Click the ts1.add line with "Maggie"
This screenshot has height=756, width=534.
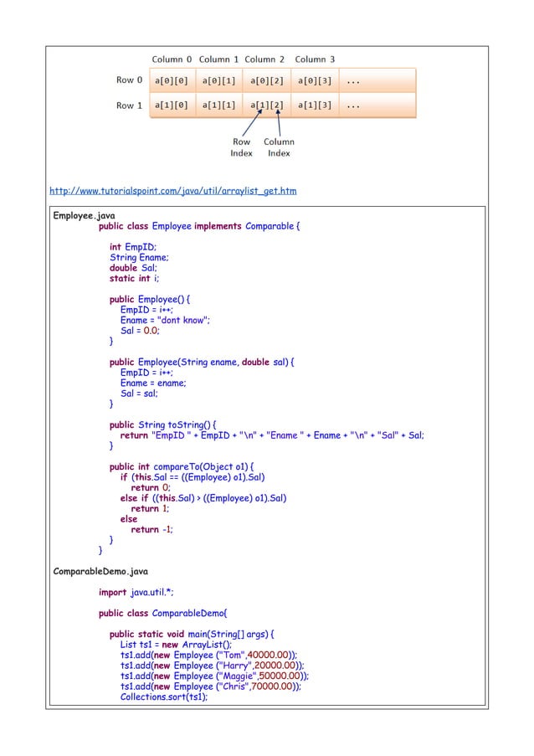pos(215,676)
